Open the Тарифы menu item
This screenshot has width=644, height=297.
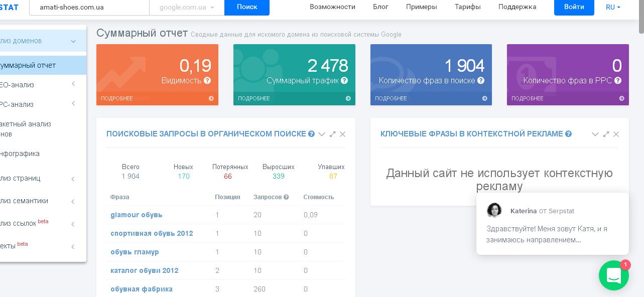click(467, 7)
